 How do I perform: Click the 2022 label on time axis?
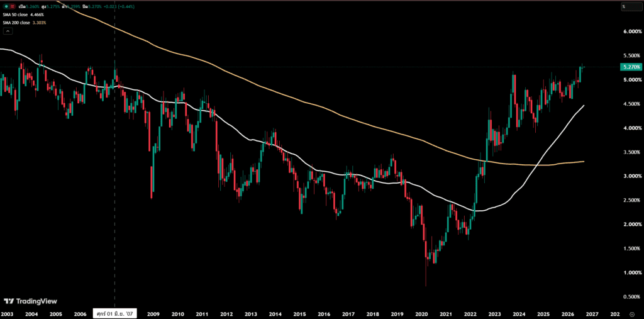(x=470, y=314)
